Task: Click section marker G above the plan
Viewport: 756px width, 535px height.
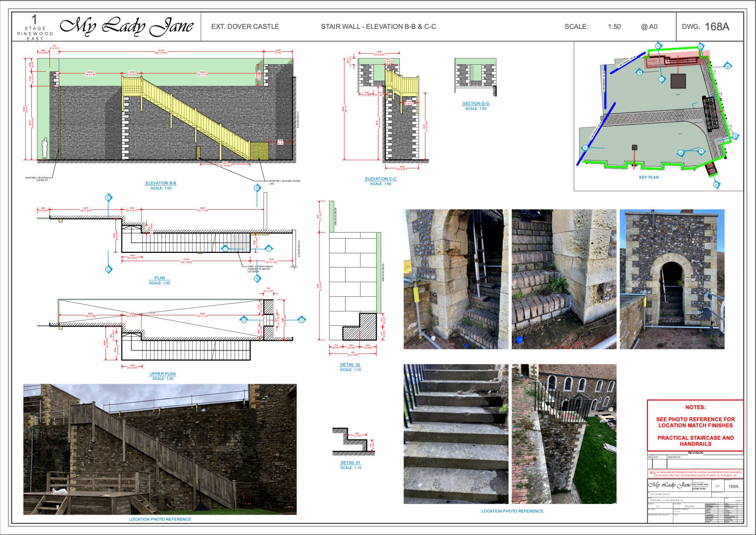Action: click(257, 188)
